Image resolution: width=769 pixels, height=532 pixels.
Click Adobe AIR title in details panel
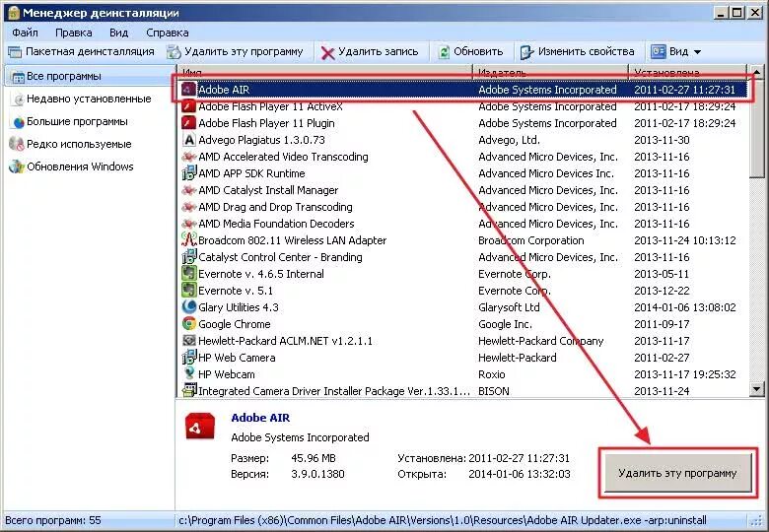point(260,418)
